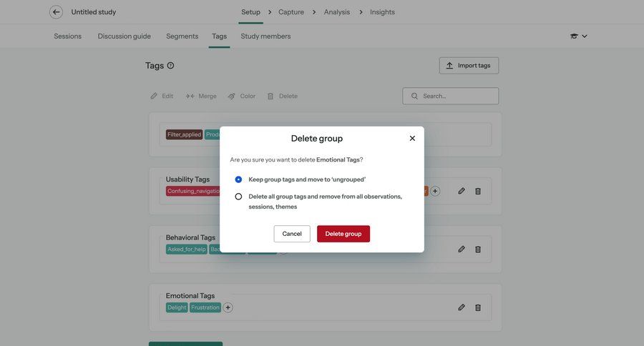This screenshot has width=644, height=346.
Task: Click the back arrow next to Untitled study
Action: coord(56,12)
